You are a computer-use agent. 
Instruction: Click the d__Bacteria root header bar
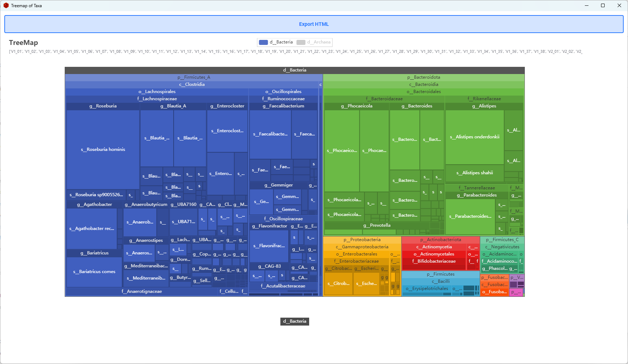[295, 70]
